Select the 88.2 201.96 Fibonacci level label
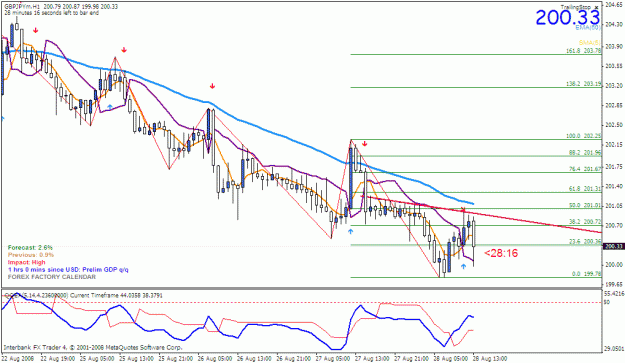 click(585, 153)
